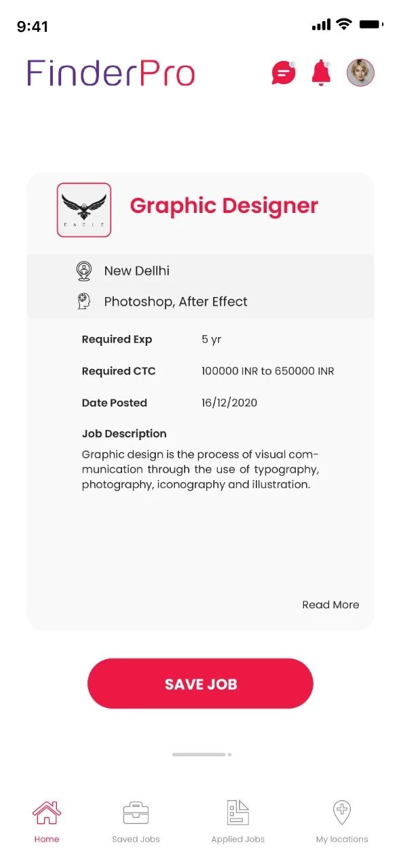This screenshot has height=868, width=401.
Task: Select the Home house icon
Action: coord(47,812)
